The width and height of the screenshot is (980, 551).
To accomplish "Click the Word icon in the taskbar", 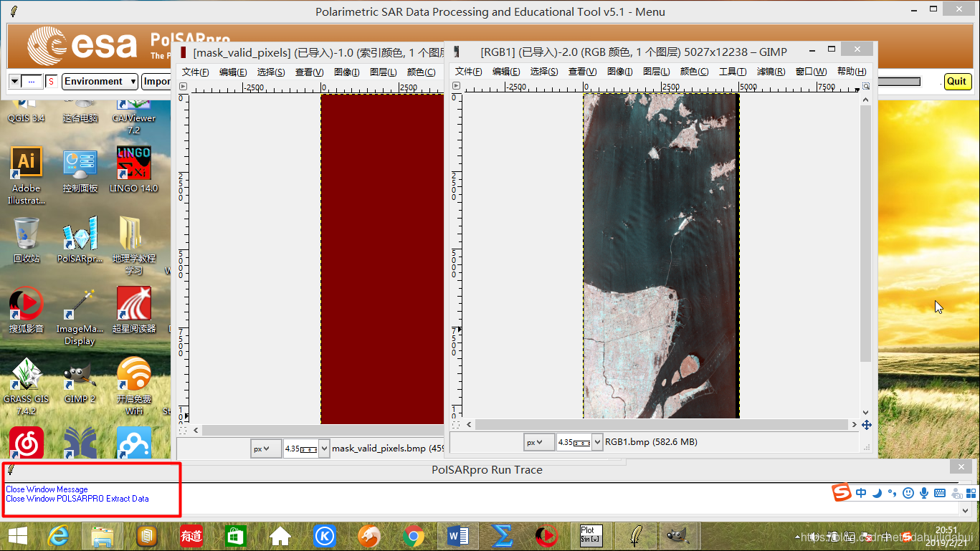I will [457, 536].
